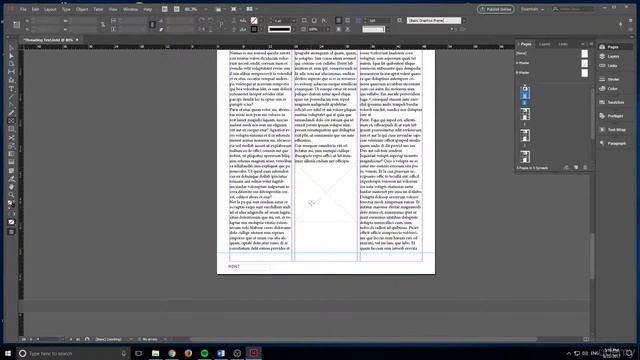Click the Publish Online button

[x=496, y=9]
